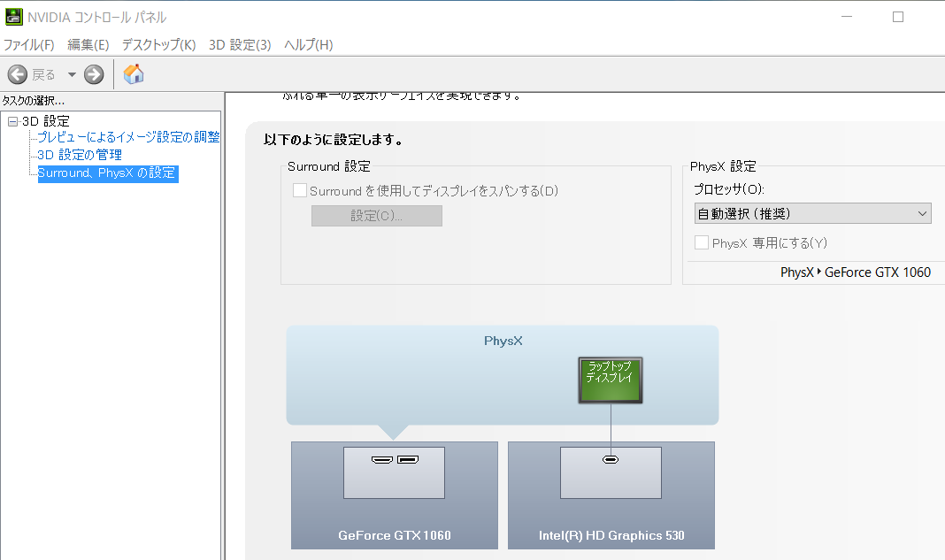This screenshot has width=945, height=560.
Task: Go forward using the forward arrow
Action: click(94, 74)
